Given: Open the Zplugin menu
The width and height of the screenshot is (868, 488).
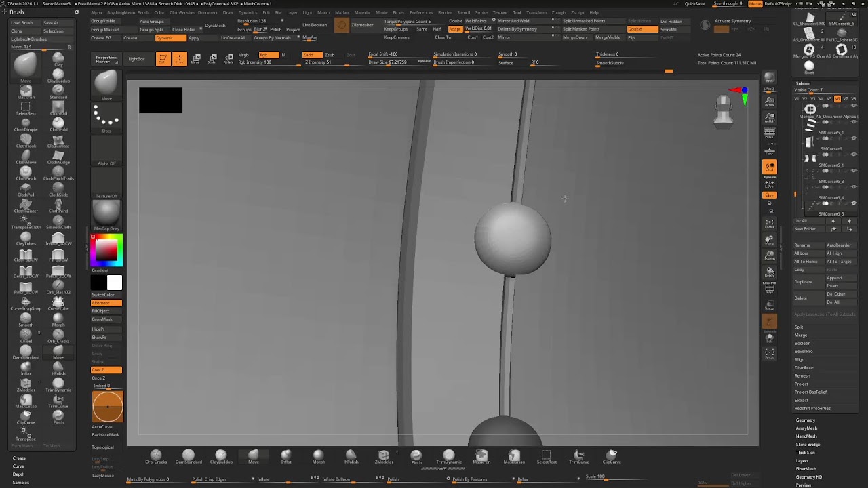Looking at the screenshot, I should pos(559,12).
